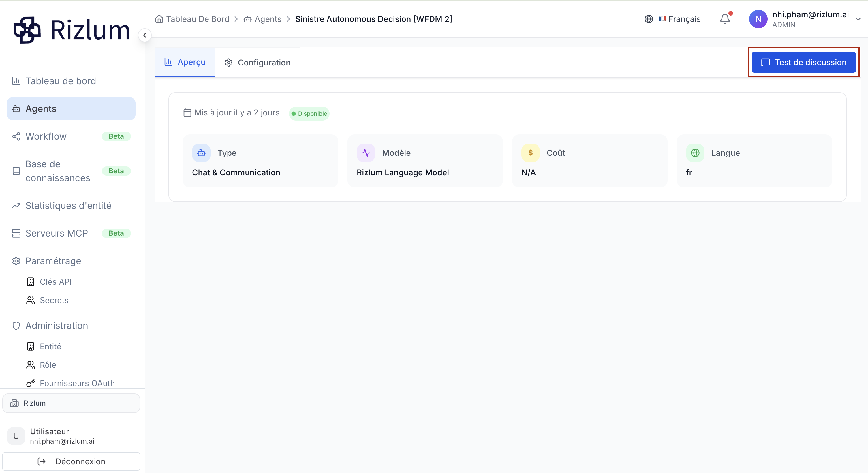Screen dimensions: 868x473
Task: Click the Serveurs MCP server icon
Action: pyautogui.click(x=16, y=233)
